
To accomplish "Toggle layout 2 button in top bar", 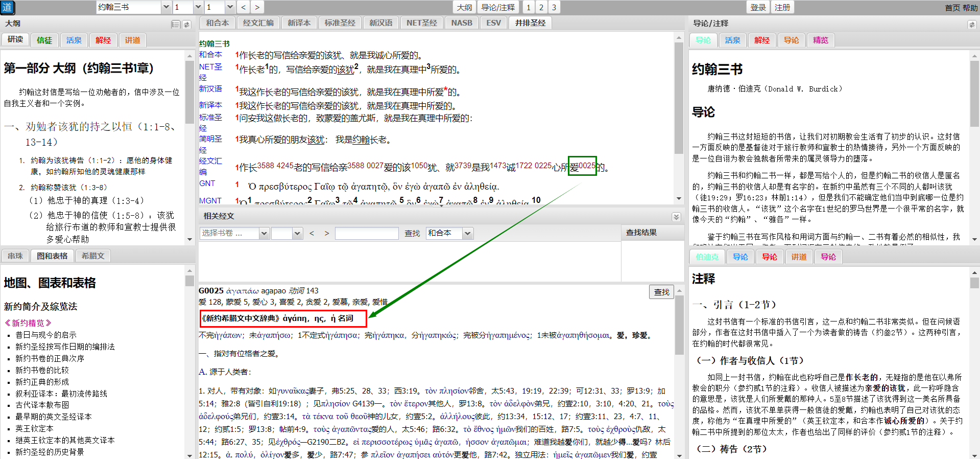I will coord(541,7).
